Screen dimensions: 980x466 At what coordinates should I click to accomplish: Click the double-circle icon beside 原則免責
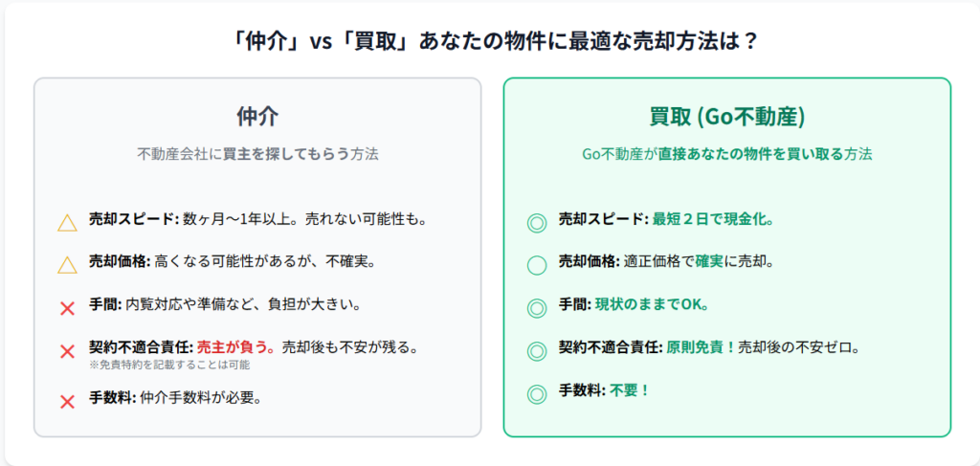coord(537,351)
